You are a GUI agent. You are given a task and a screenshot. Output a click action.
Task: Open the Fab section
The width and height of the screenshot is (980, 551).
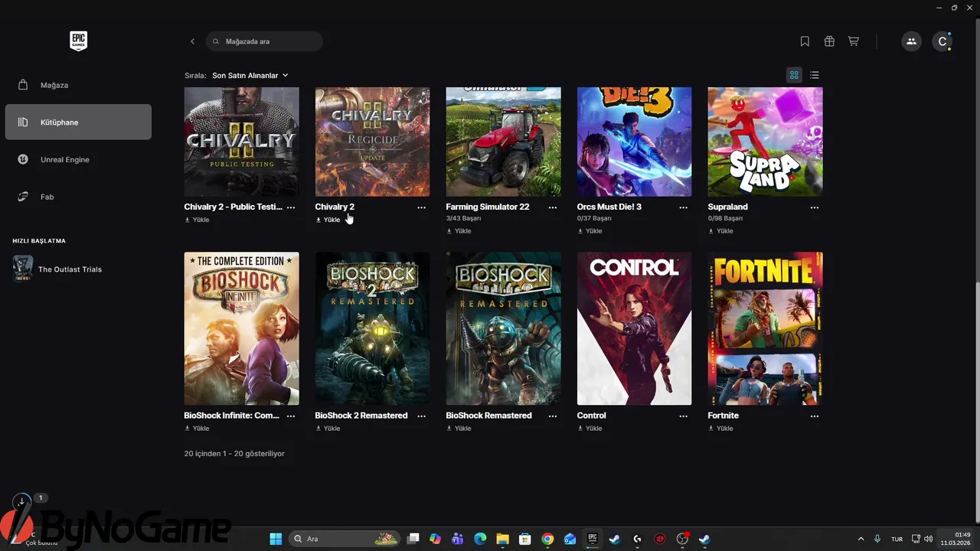[x=78, y=197]
